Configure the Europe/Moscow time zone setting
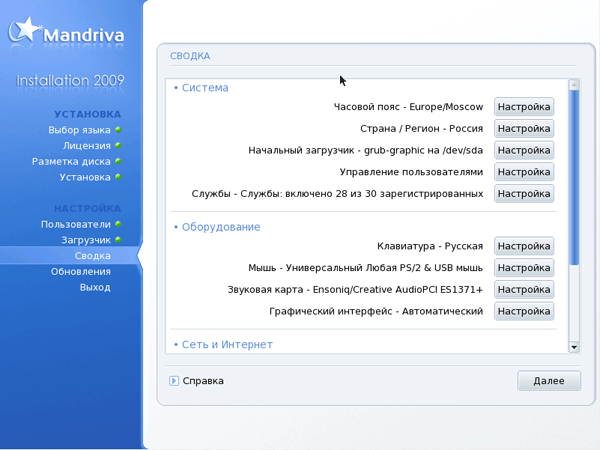This screenshot has height=450, width=600. click(x=524, y=107)
